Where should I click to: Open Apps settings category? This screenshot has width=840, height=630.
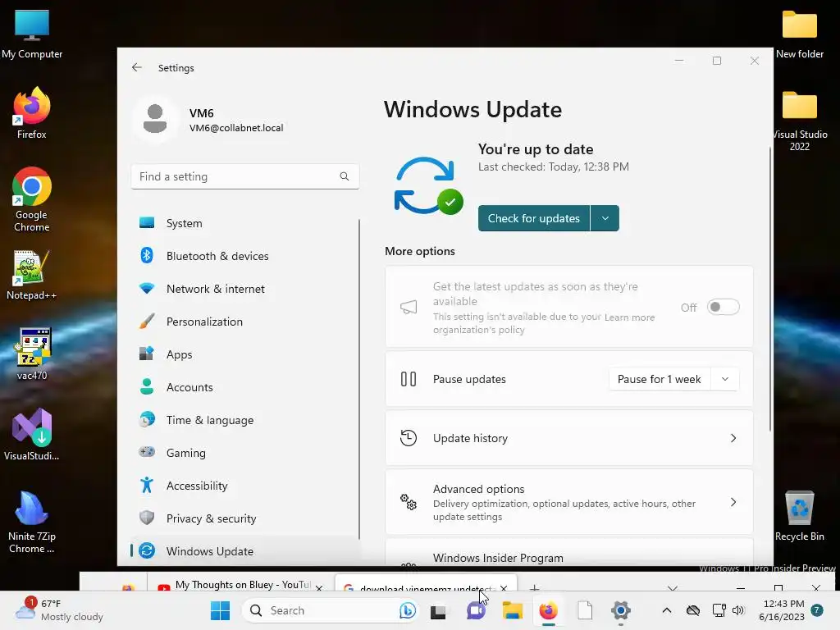click(244, 354)
